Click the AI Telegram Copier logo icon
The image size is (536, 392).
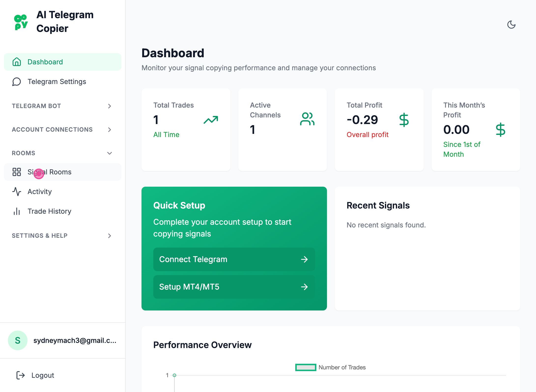click(x=21, y=22)
